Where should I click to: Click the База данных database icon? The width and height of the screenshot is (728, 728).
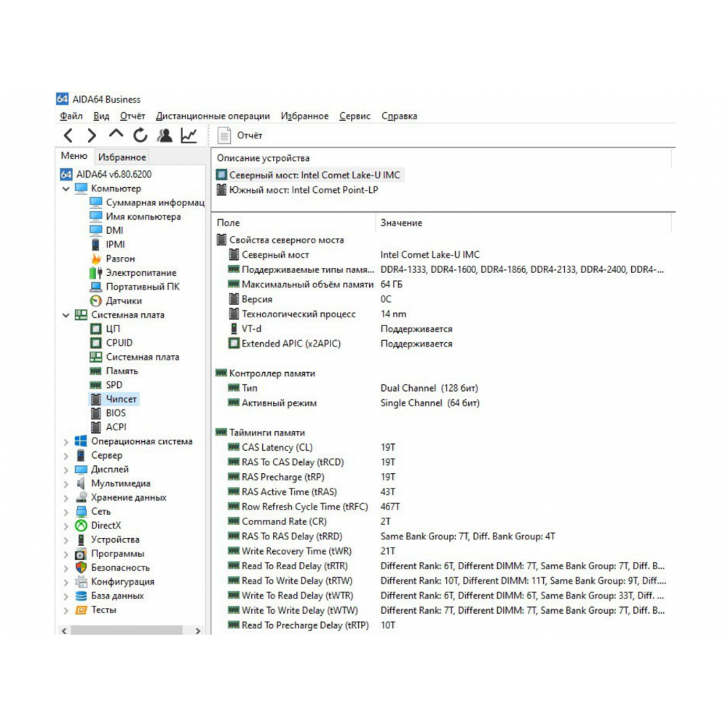pyautogui.click(x=82, y=596)
